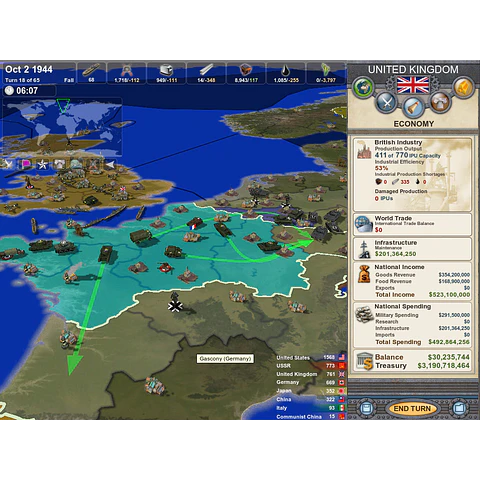Select the Economy panel icon
The width and height of the screenshot is (480, 480).
(413, 107)
